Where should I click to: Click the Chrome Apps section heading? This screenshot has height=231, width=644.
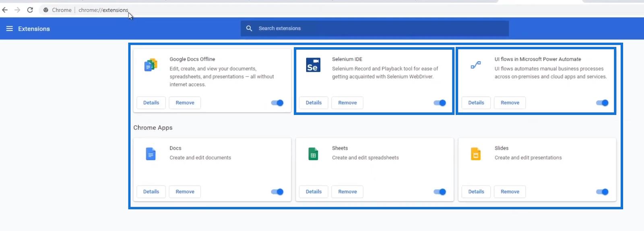(x=153, y=128)
